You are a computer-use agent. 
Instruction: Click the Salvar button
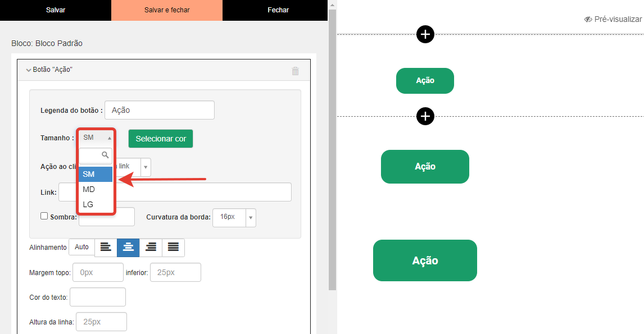point(56,10)
